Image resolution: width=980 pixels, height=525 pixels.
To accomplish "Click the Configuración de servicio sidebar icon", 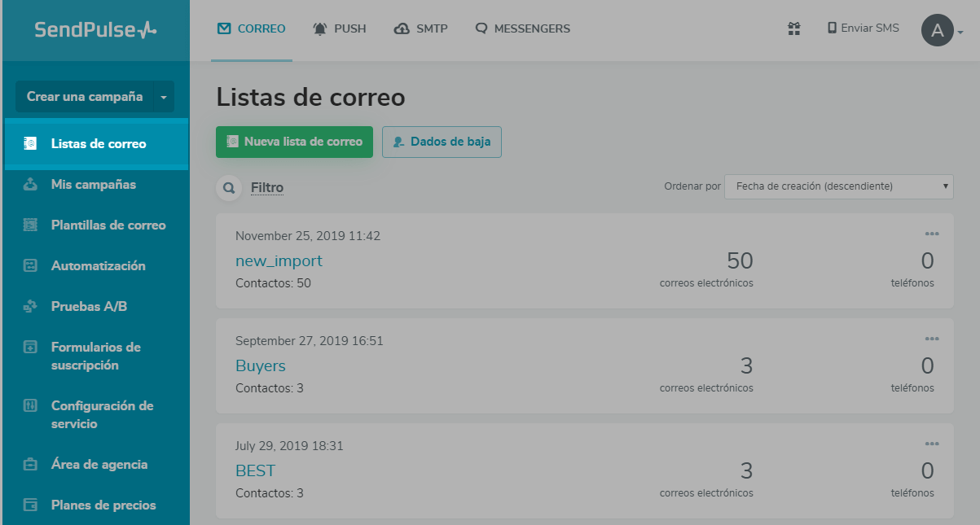I will (x=30, y=405).
